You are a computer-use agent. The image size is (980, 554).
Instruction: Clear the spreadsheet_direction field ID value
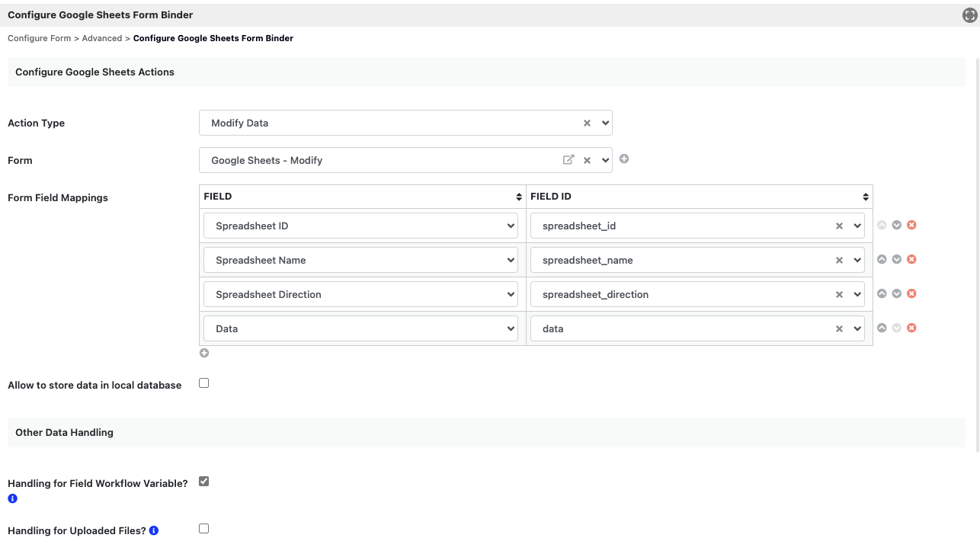(x=839, y=294)
